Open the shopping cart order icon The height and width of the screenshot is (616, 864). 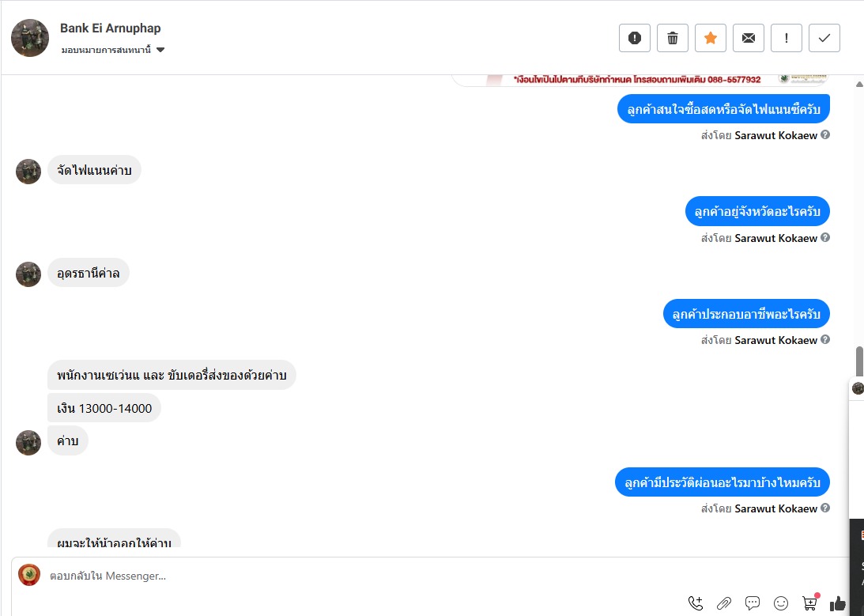810,603
